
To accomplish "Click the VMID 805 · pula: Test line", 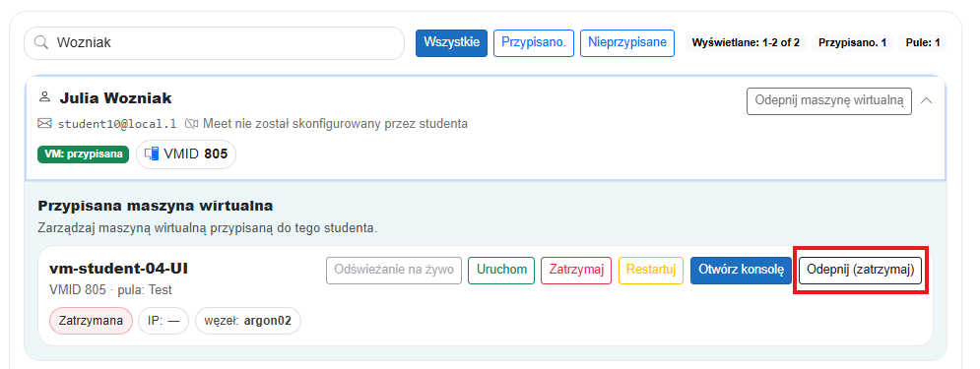I will coord(110,289).
